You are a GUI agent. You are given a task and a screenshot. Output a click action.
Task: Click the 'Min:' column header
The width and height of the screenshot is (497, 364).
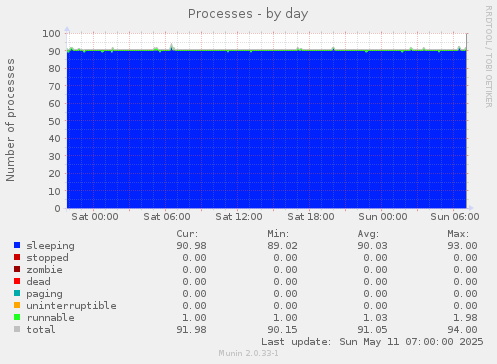tap(278, 234)
